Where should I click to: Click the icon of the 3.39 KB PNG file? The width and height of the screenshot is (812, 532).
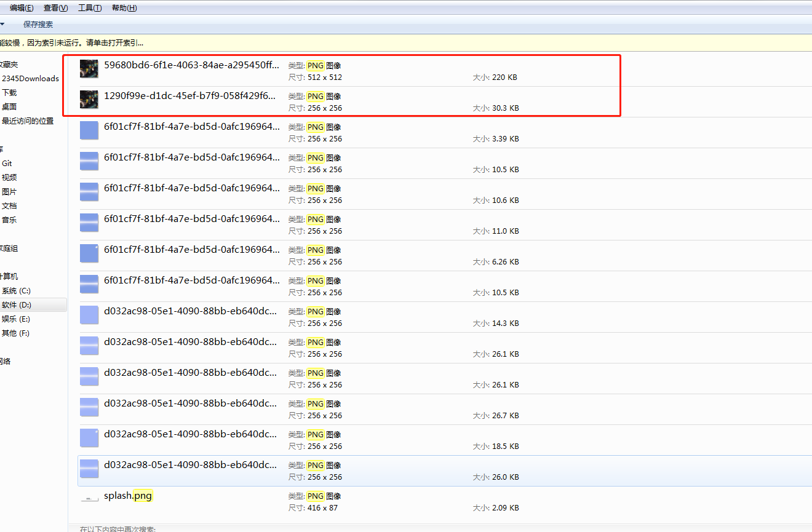point(89,130)
